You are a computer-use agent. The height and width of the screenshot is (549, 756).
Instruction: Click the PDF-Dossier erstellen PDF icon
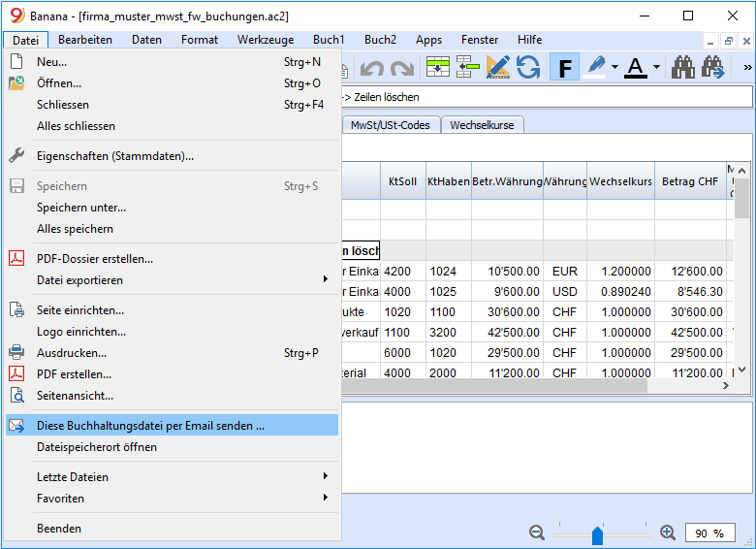16,258
